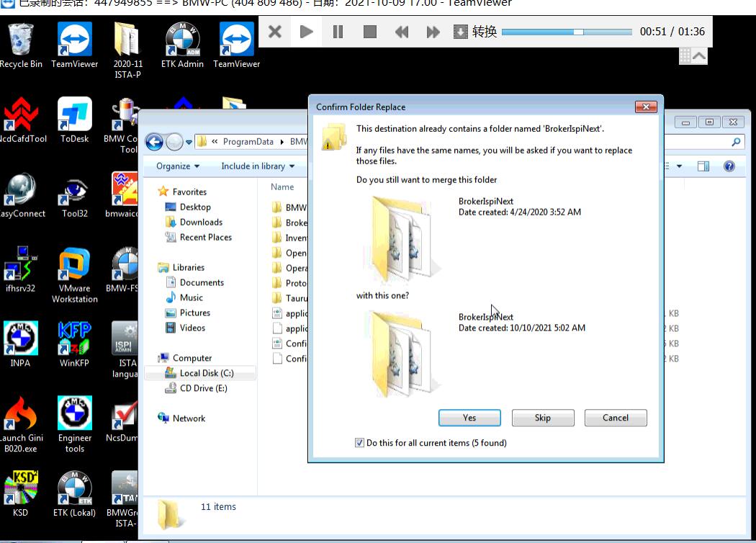Launch the Tool32 shortcut
The width and height of the screenshot is (756, 543).
[x=74, y=195]
